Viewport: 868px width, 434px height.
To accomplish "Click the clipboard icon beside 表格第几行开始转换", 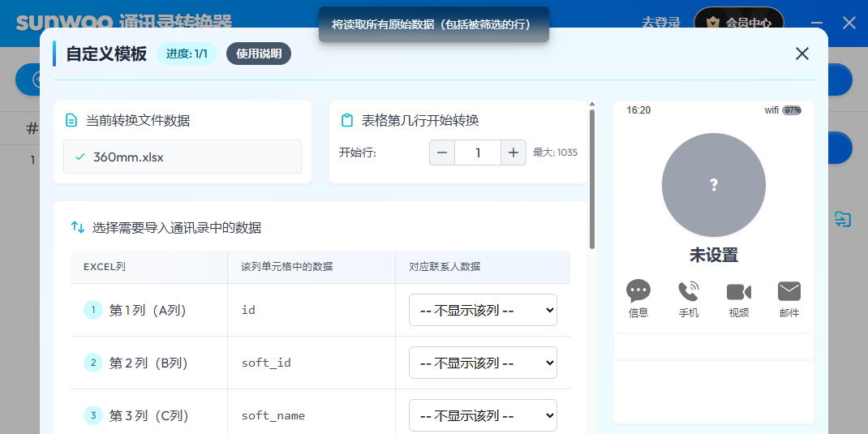I will point(347,121).
